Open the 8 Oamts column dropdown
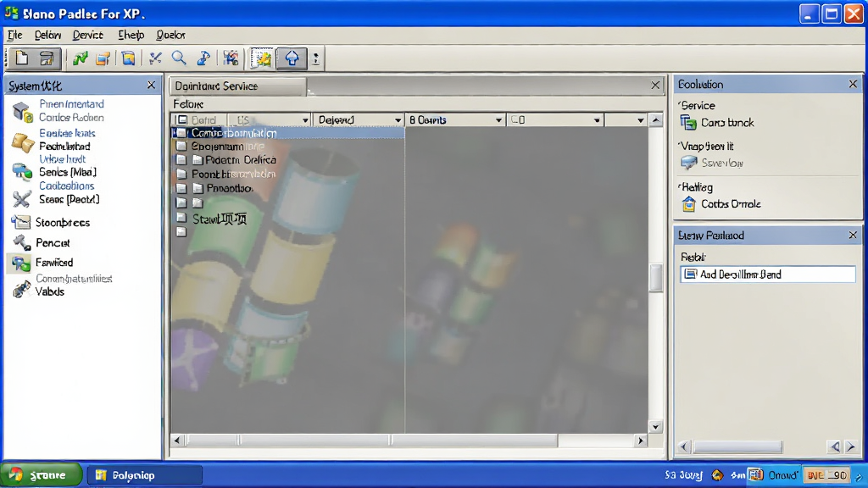 click(x=498, y=120)
